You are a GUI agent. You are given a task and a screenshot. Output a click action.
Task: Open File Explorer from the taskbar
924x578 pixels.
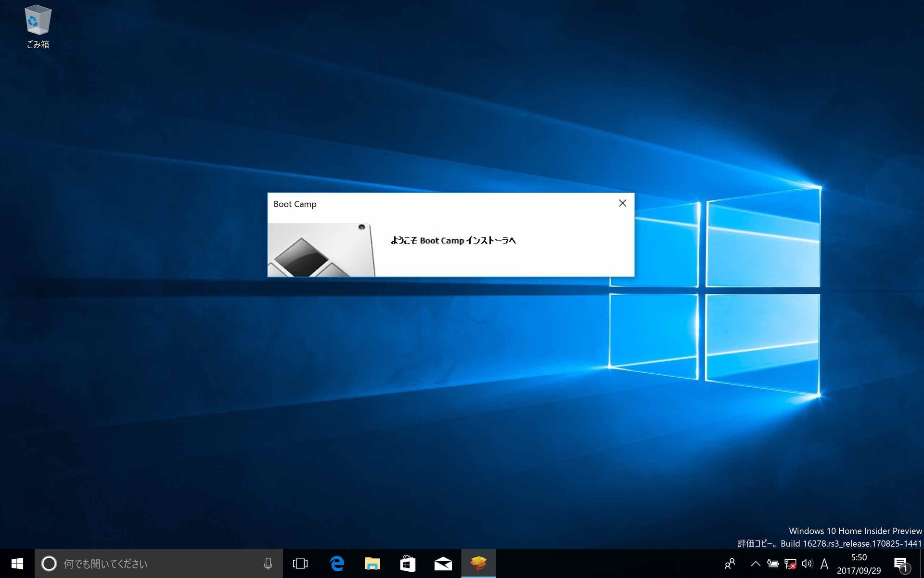coord(372,564)
